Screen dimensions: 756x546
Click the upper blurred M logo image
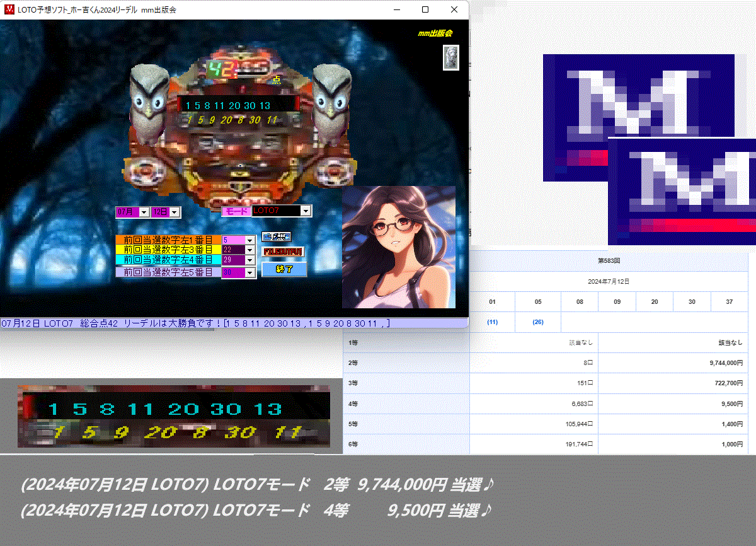pos(638,117)
